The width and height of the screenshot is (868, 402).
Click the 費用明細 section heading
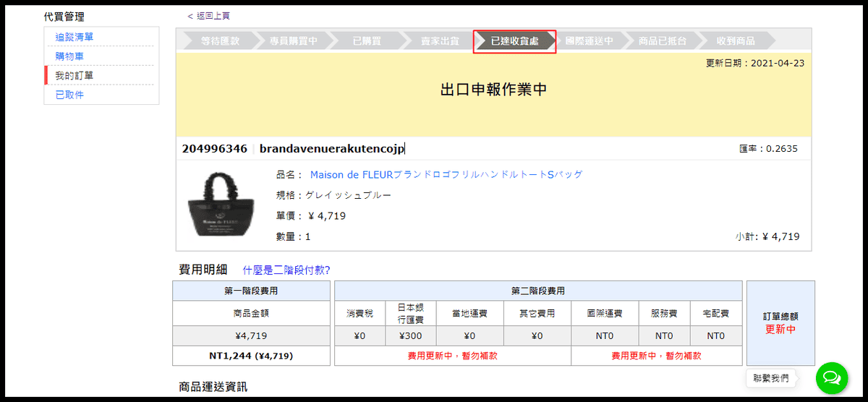click(203, 270)
